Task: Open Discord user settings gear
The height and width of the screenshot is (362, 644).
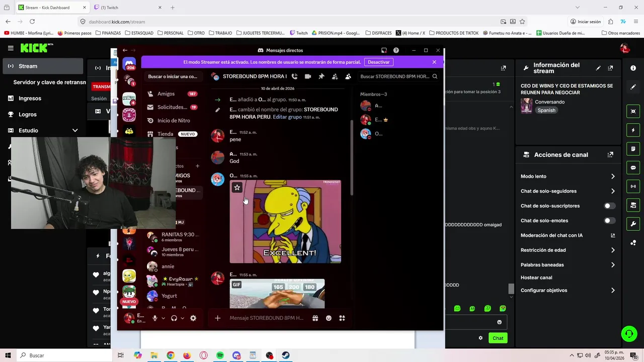Action: click(x=193, y=318)
